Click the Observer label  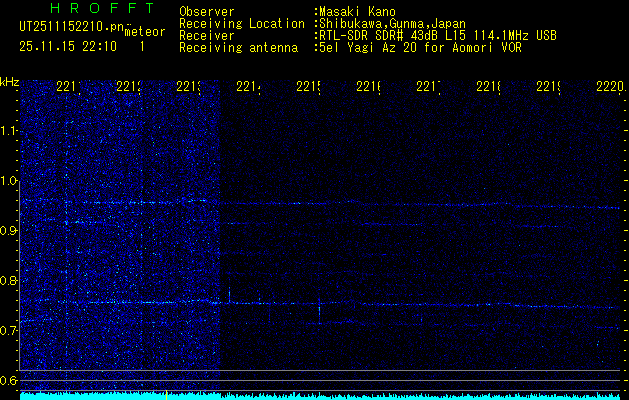point(207,12)
